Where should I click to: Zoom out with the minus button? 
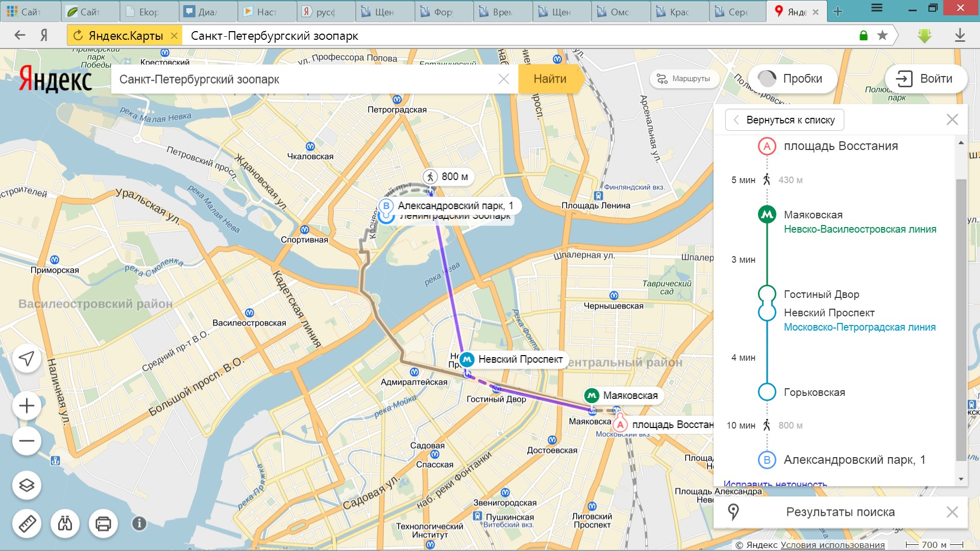[27, 441]
